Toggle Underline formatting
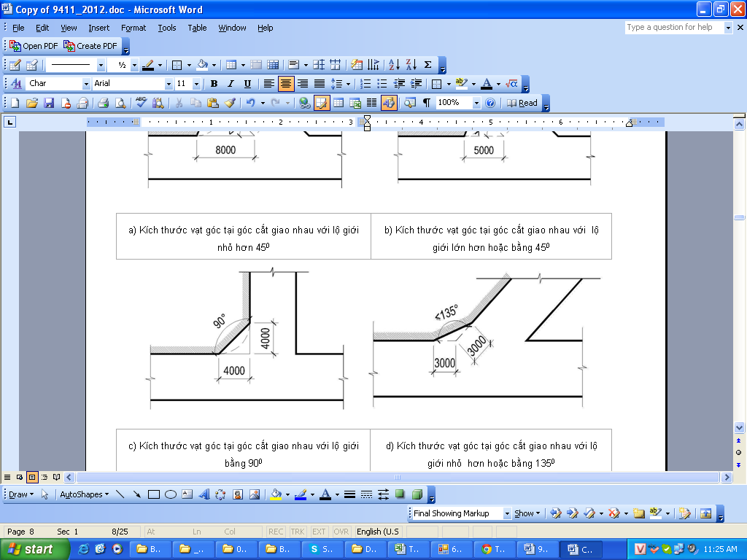 pyautogui.click(x=247, y=84)
